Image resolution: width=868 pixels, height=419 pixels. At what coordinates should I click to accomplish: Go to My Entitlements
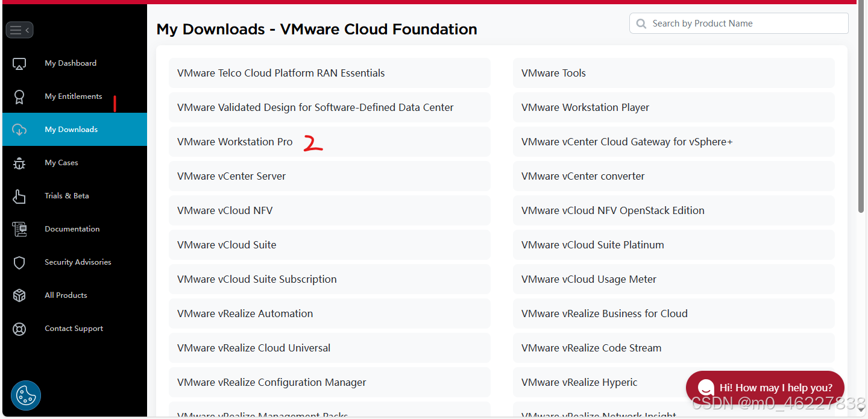click(x=75, y=96)
